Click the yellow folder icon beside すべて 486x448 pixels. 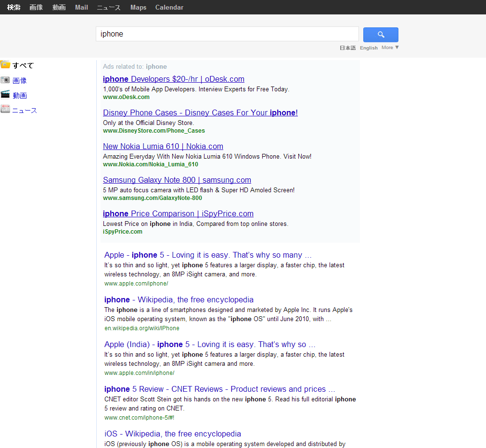coord(5,64)
